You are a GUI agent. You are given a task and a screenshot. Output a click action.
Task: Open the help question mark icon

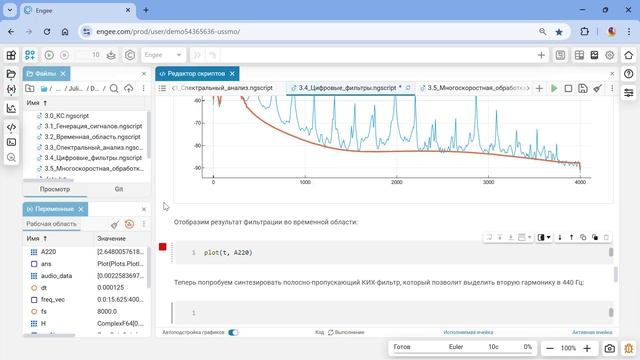[x=629, y=74]
